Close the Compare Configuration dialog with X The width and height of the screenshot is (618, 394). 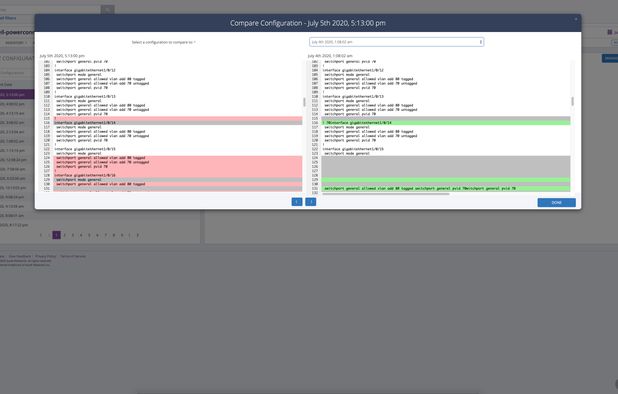(575, 19)
